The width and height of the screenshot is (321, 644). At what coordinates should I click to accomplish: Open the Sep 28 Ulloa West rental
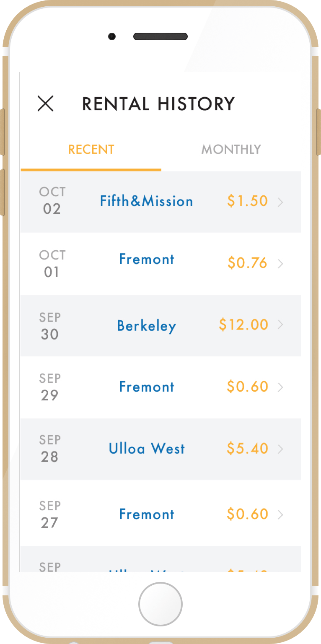146,449
